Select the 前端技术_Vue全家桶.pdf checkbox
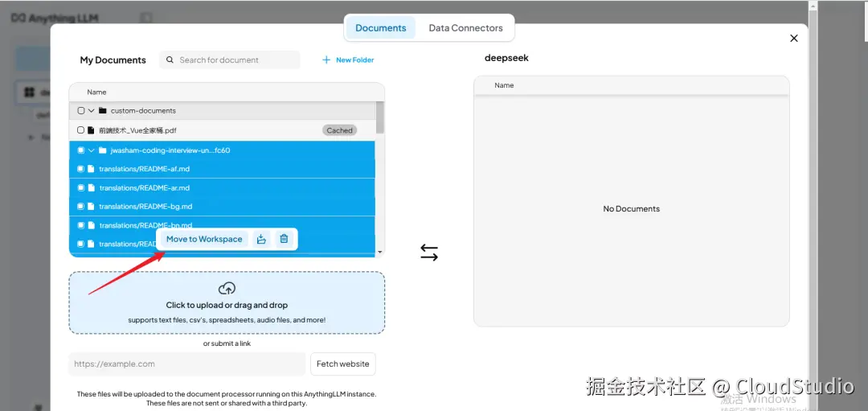The height and width of the screenshot is (411, 868). (81, 130)
